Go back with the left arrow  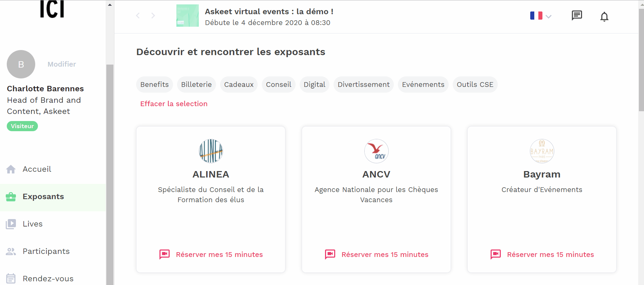click(x=138, y=16)
